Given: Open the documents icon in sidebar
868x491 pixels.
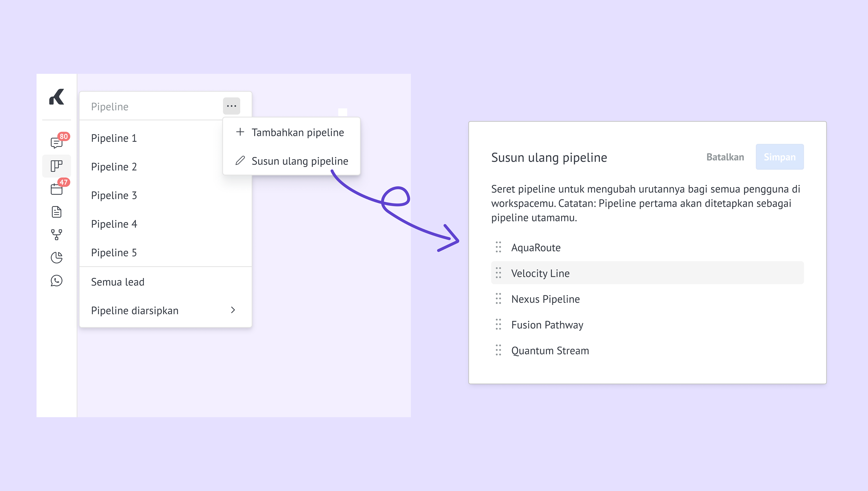Looking at the screenshot, I should pos(57,212).
